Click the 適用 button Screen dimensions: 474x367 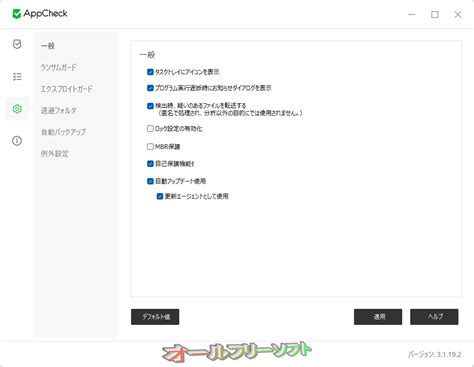click(x=378, y=317)
